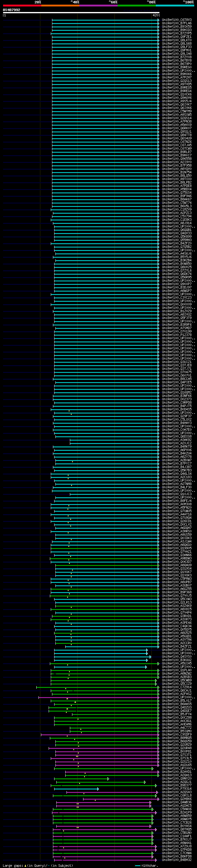This screenshot has width=197, height=868.
Task: Select the UniRef100_Q9AUV6 hit label
Action: [177, 98]
